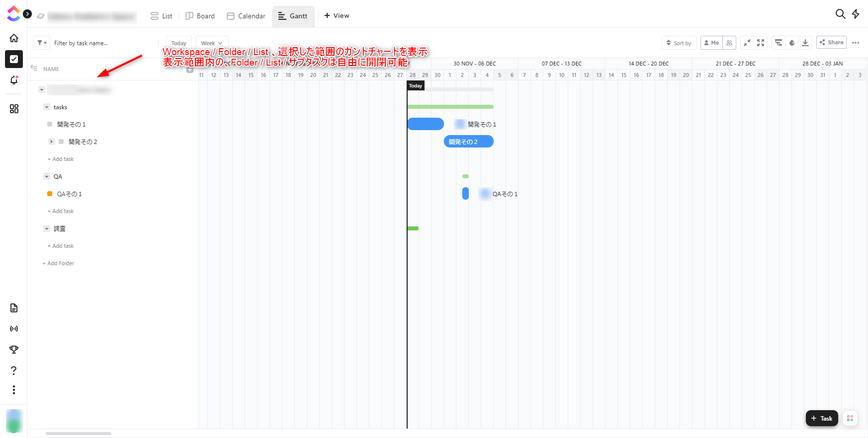The image size is (868, 438).
Task: Expand all rows with outward arrows icon
Action: 761,43
